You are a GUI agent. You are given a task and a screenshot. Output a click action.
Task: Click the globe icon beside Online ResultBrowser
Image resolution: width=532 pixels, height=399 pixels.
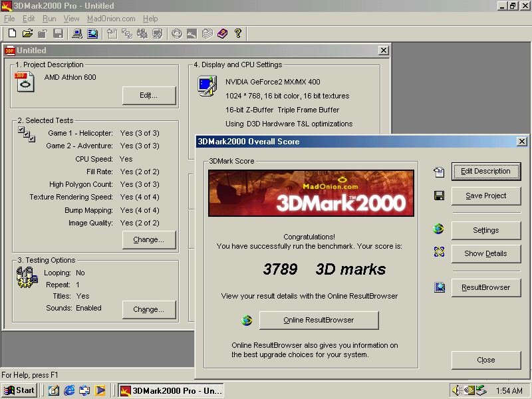coord(247,320)
